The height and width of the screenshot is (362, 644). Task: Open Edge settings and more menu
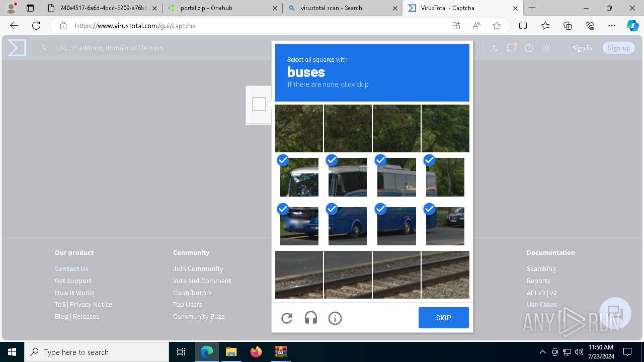point(612,26)
